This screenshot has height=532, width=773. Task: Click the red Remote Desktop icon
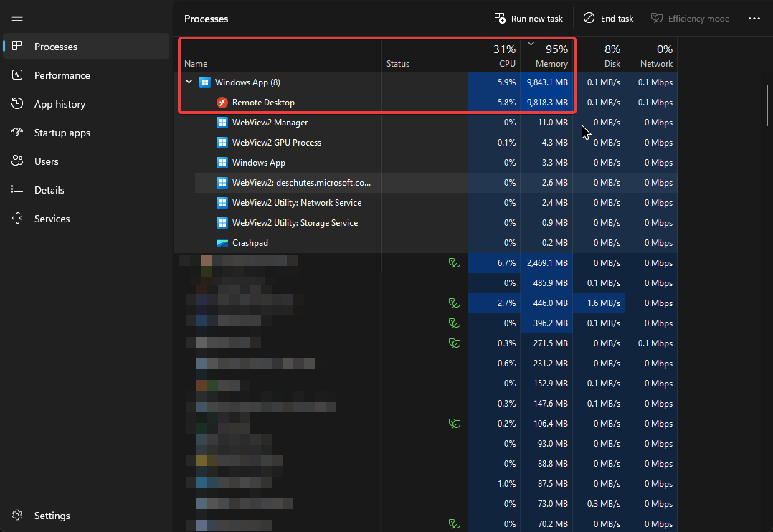(222, 103)
